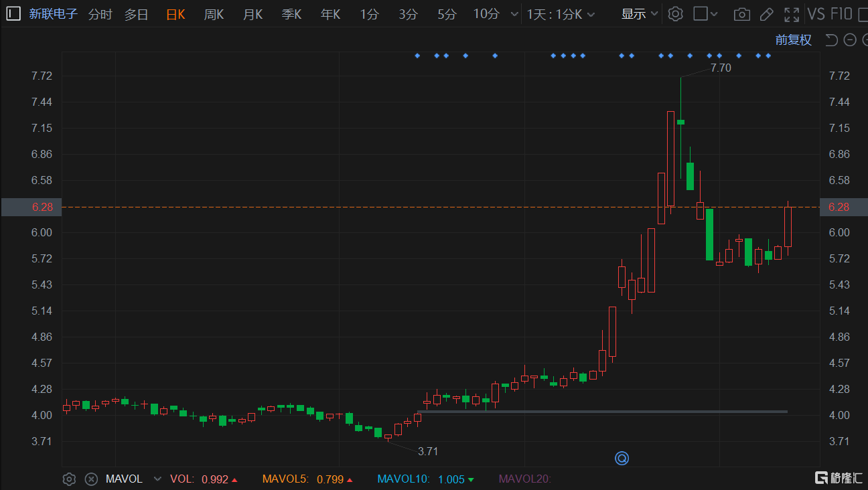
Task: Enter fullscreen chart mode
Action: [x=792, y=14]
